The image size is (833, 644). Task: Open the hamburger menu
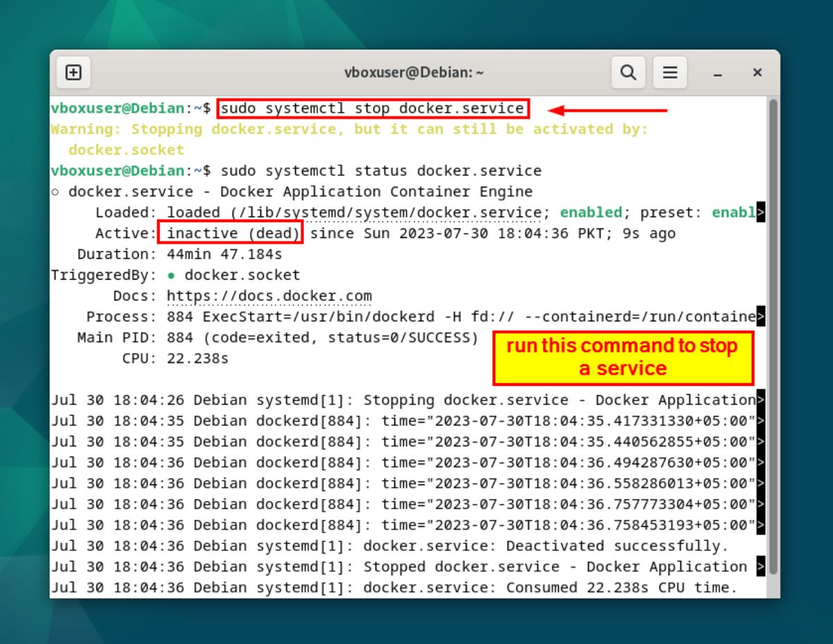click(670, 72)
